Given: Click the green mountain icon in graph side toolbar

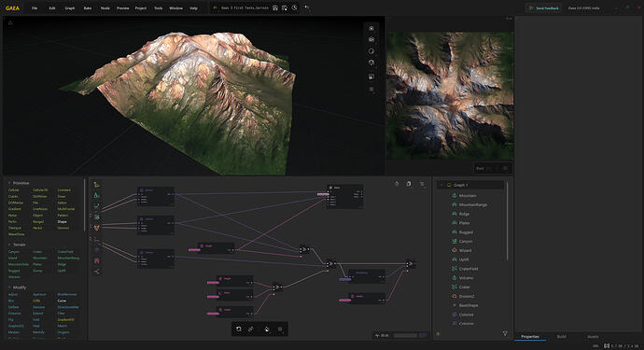Looking at the screenshot, I should point(96,195).
